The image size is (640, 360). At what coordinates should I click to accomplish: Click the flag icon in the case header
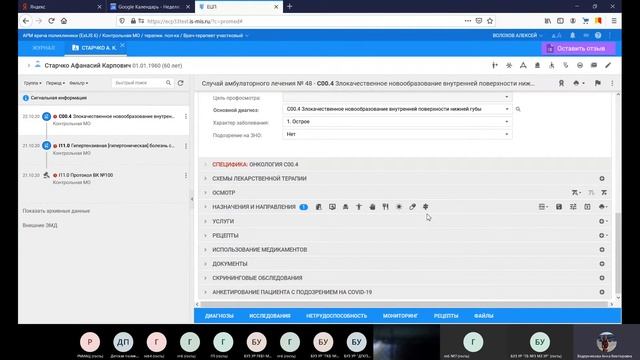coord(598,83)
